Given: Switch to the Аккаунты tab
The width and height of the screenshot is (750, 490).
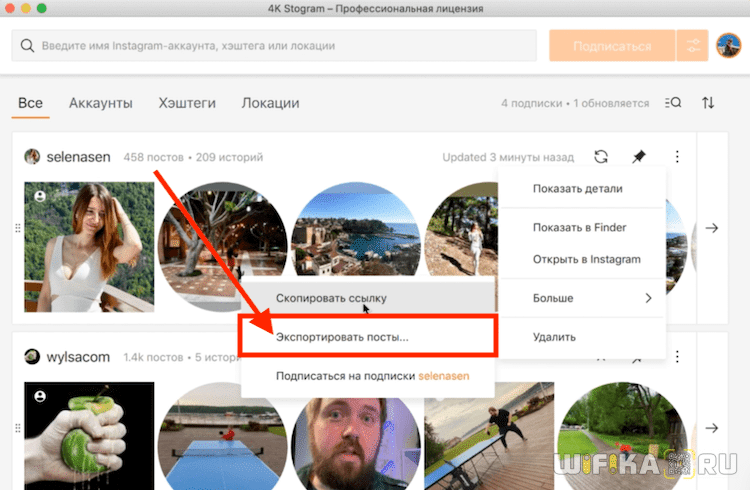Looking at the screenshot, I should (x=100, y=103).
